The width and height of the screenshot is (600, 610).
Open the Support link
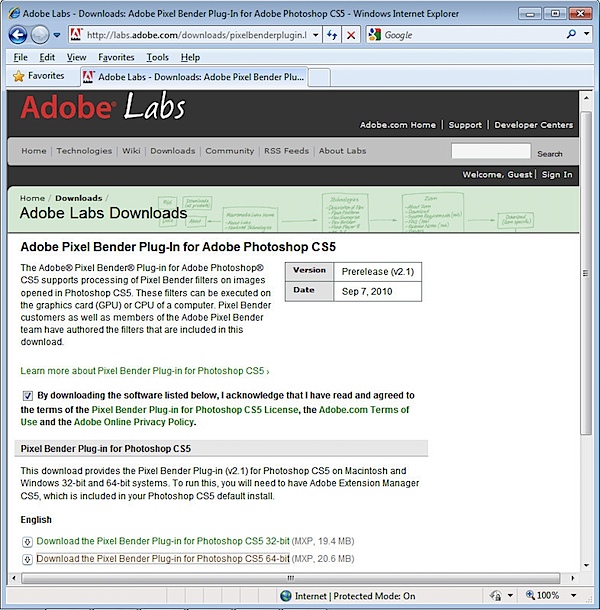pyautogui.click(x=465, y=125)
